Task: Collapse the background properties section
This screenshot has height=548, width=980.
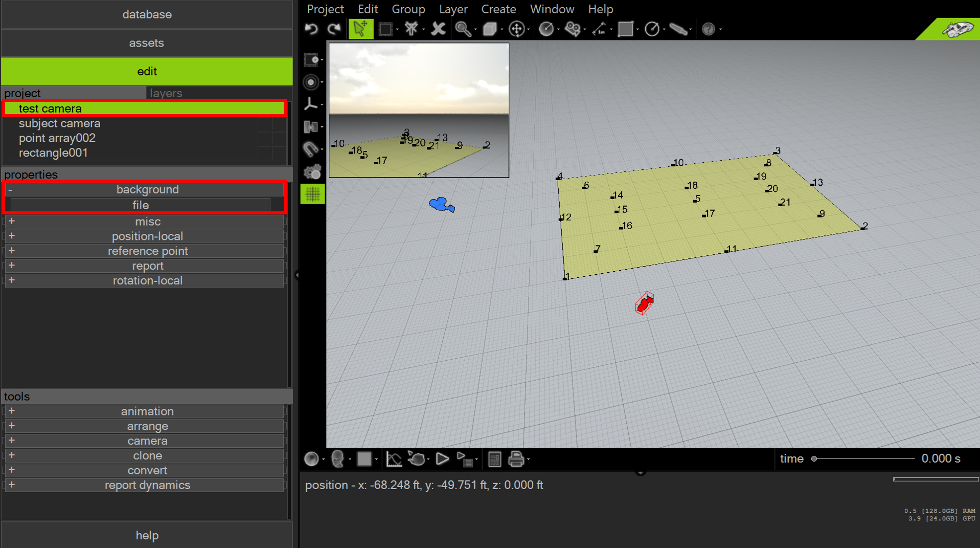Action: [10, 190]
